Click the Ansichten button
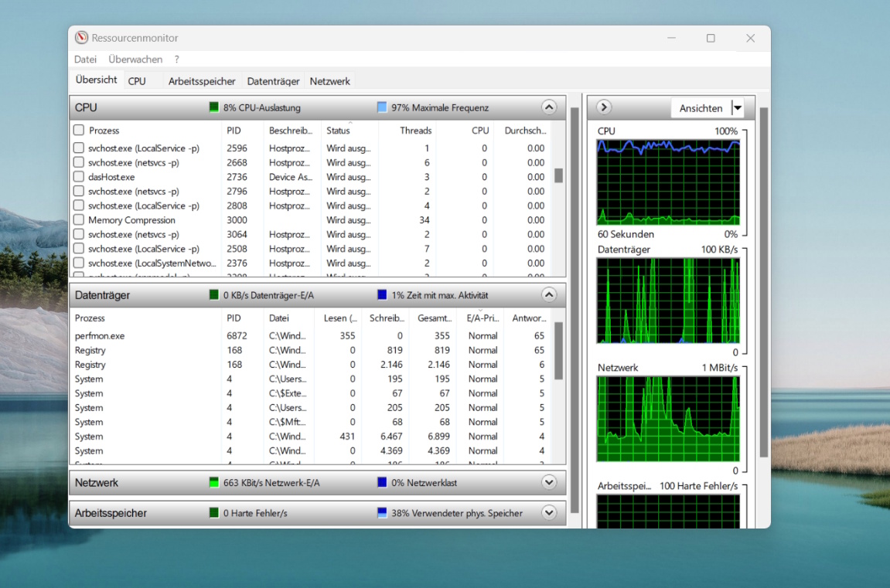This screenshot has width=890, height=588. click(x=701, y=108)
